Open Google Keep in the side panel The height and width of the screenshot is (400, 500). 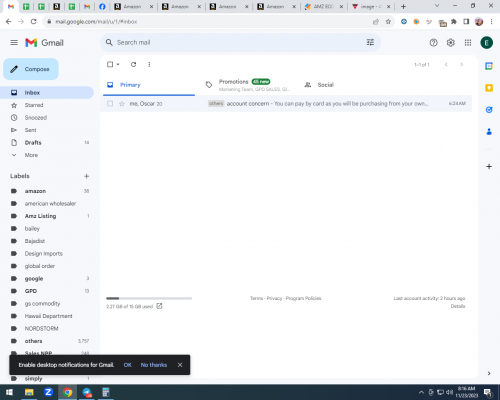point(489,88)
